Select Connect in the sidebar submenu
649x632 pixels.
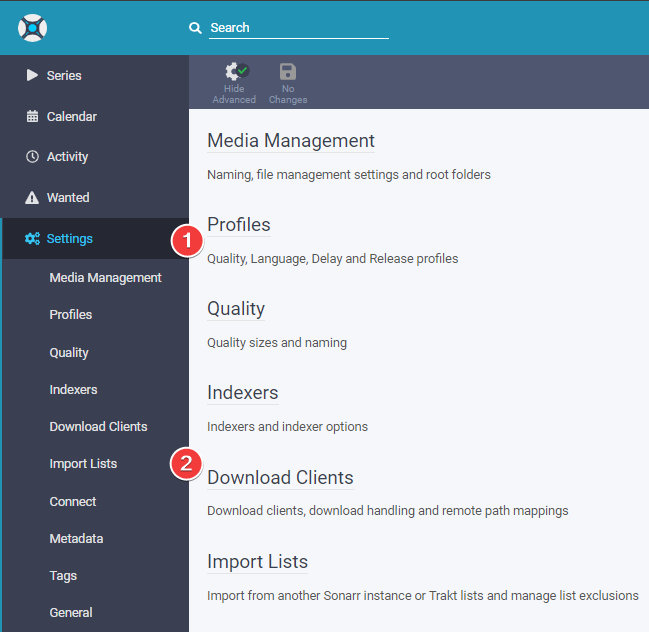tap(73, 501)
